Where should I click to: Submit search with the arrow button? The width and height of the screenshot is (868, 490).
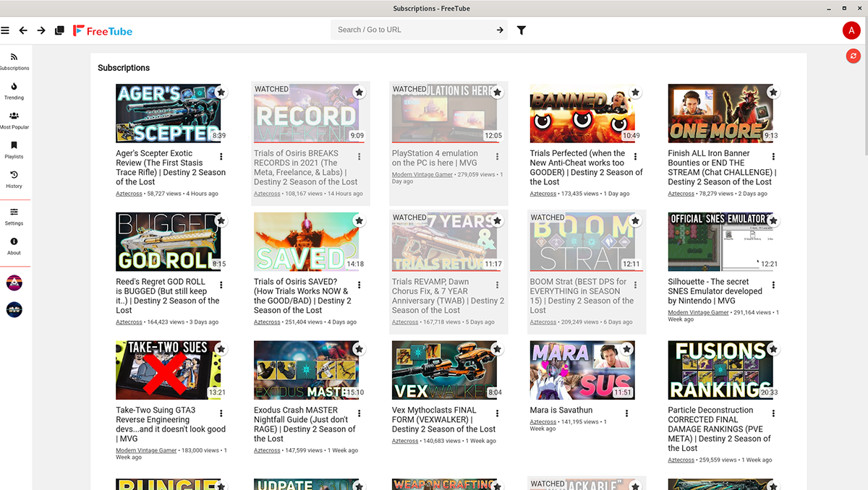coord(500,30)
